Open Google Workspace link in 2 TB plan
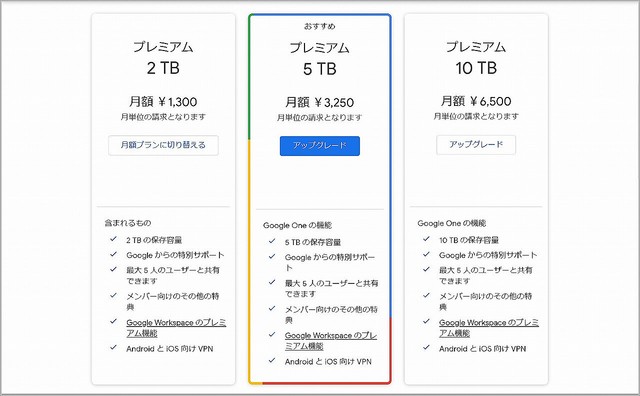This screenshot has width=640, height=396. point(176,328)
